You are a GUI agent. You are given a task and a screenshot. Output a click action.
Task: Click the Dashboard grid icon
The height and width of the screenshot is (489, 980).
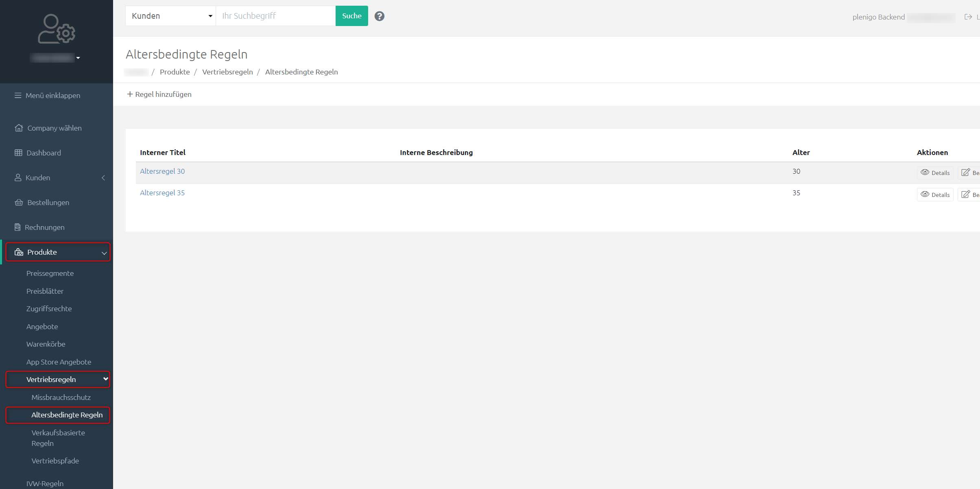click(x=18, y=153)
